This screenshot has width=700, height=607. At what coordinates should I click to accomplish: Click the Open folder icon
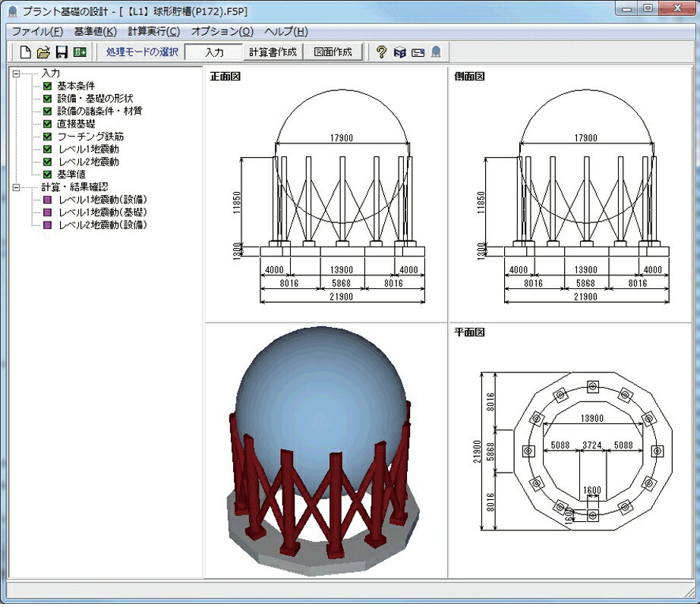click(x=43, y=52)
